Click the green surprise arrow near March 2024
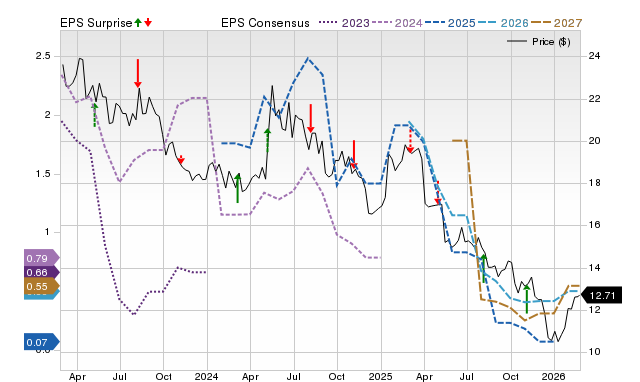The width and height of the screenshot is (640, 382). pyautogui.click(x=238, y=188)
